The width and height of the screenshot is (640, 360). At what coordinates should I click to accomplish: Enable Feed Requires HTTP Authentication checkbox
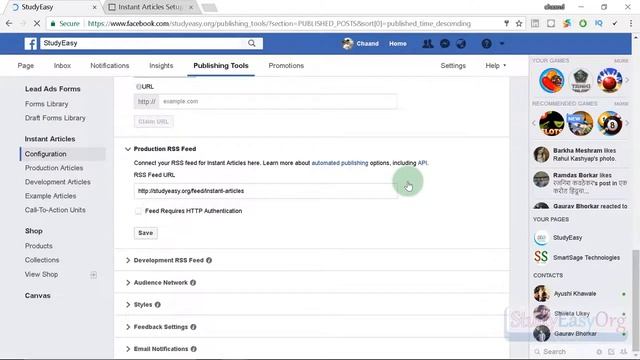click(138, 211)
